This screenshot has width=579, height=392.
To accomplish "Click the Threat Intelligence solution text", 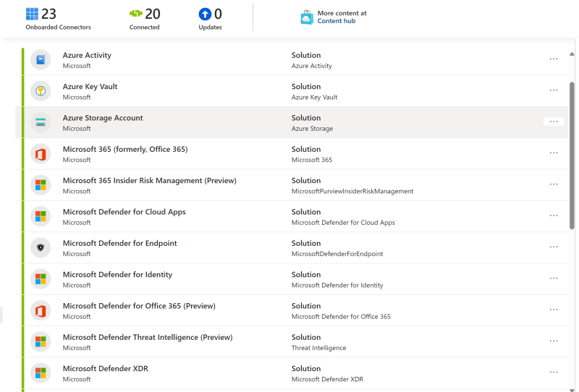I will click(x=318, y=348).
